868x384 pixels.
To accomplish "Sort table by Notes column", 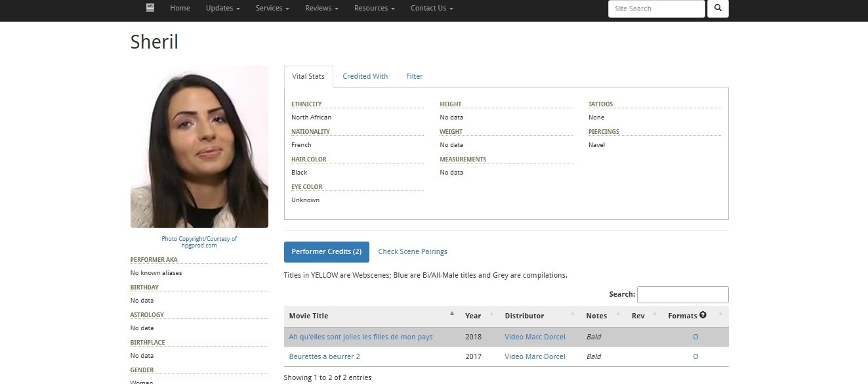I will 596,316.
